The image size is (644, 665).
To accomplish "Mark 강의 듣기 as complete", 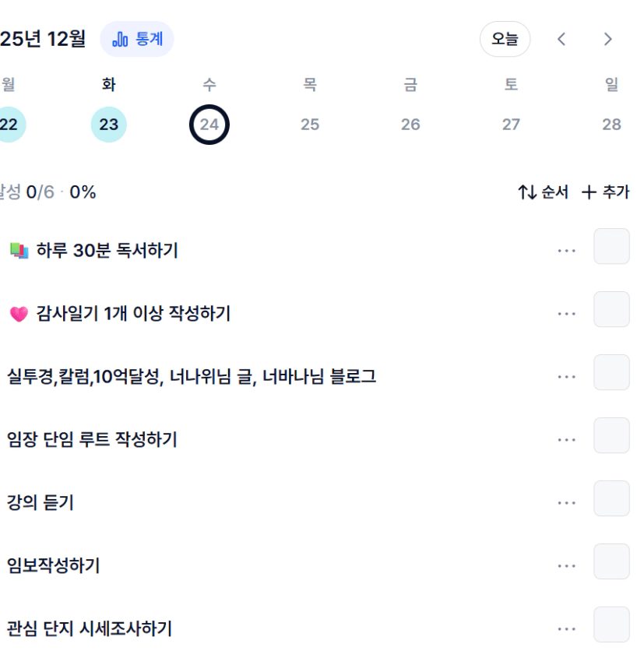I will point(611,499).
